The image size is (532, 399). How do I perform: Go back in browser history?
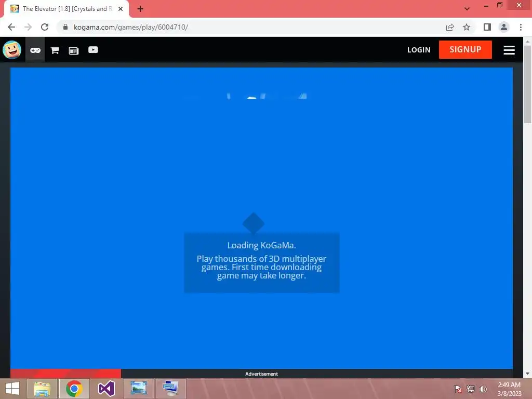coord(11,27)
